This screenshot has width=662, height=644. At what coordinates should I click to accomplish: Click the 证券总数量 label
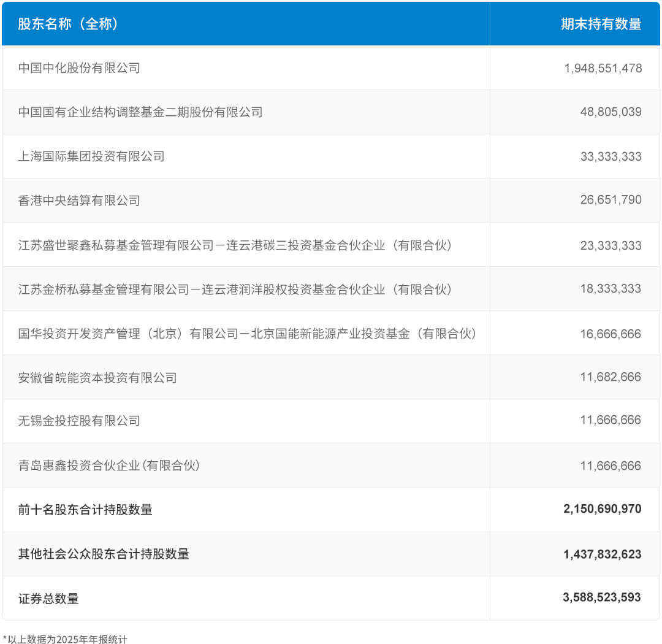(x=48, y=599)
